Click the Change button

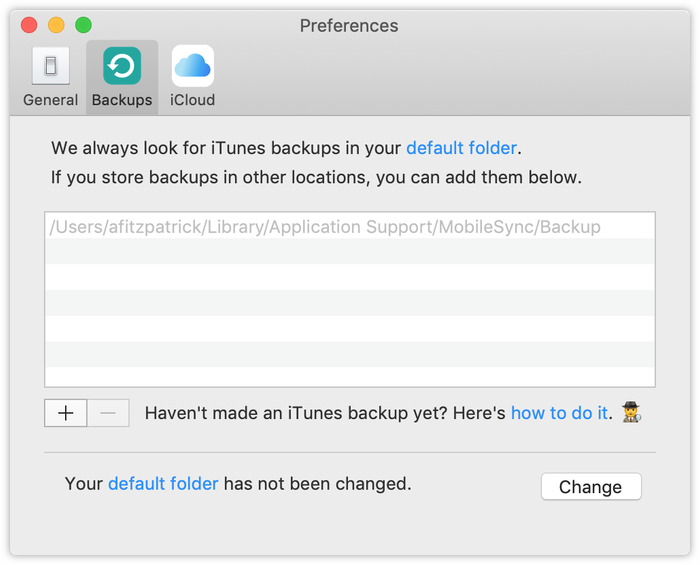(590, 487)
